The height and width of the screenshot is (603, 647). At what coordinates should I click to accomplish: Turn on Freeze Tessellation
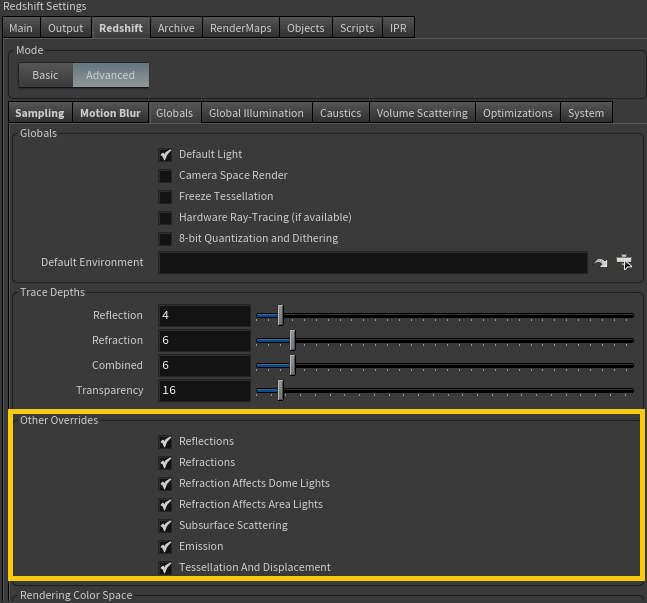point(166,197)
